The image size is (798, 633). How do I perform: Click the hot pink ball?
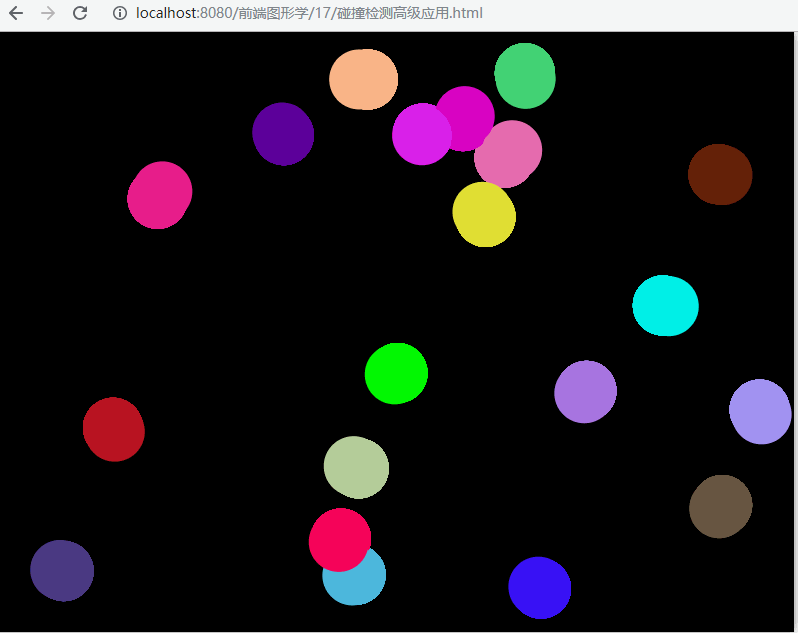click(159, 195)
